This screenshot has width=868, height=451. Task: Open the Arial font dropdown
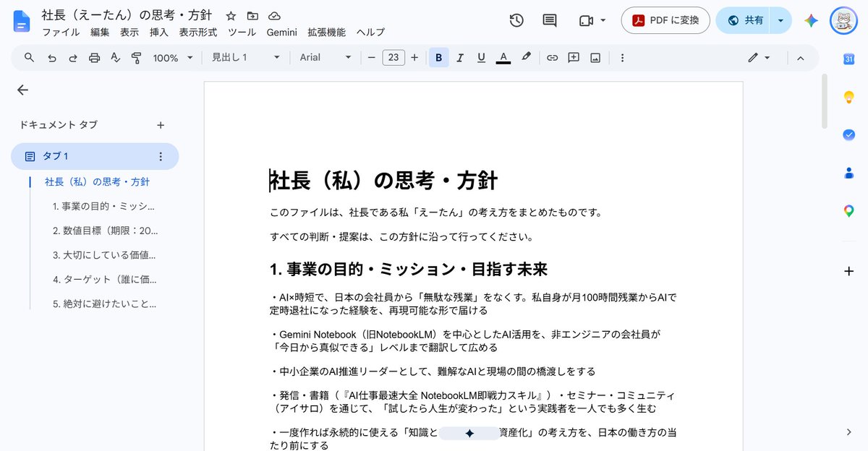pos(325,58)
